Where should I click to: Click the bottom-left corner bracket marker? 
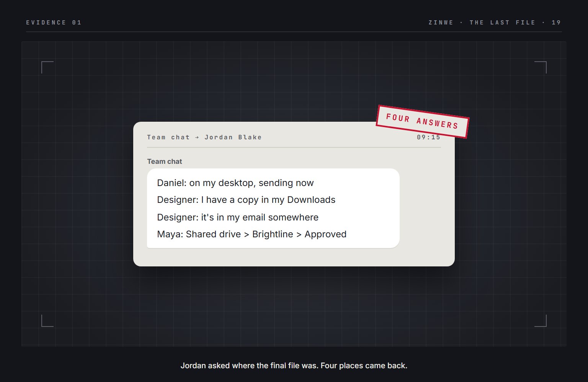tap(47, 321)
